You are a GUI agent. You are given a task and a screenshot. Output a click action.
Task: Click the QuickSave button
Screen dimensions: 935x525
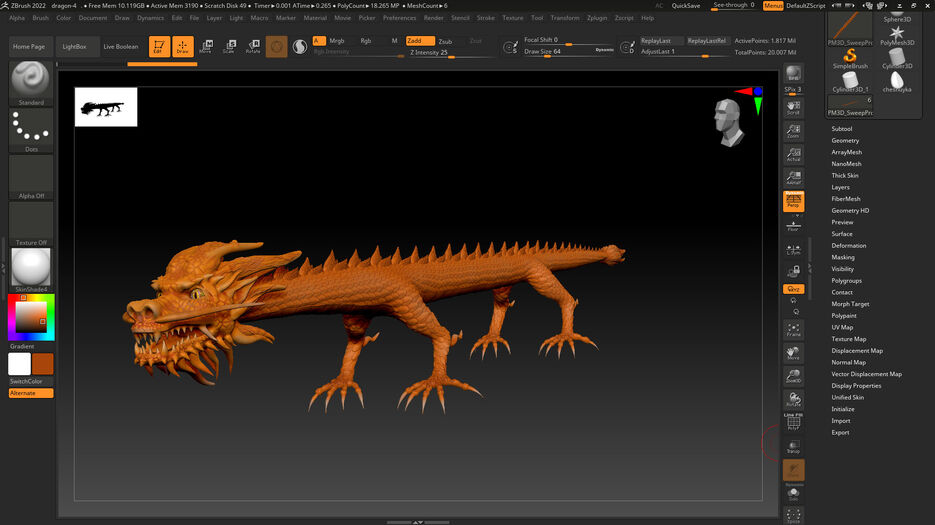click(686, 5)
